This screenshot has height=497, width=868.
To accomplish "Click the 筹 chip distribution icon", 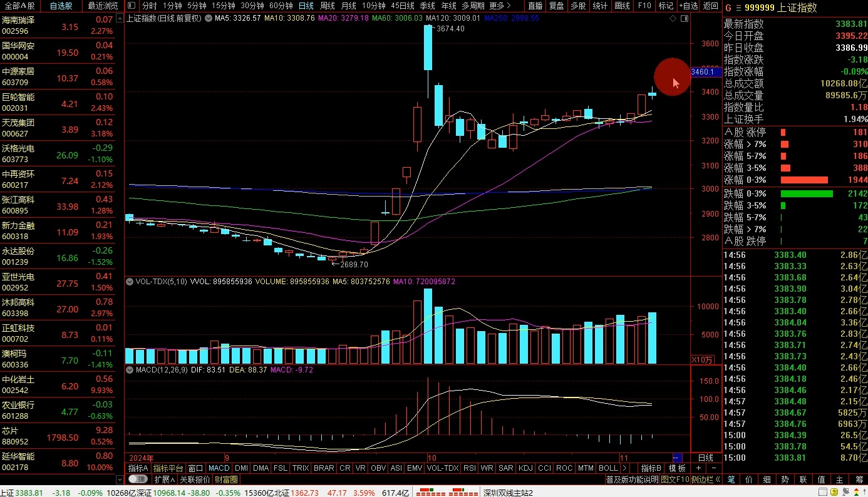I will 858,479.
